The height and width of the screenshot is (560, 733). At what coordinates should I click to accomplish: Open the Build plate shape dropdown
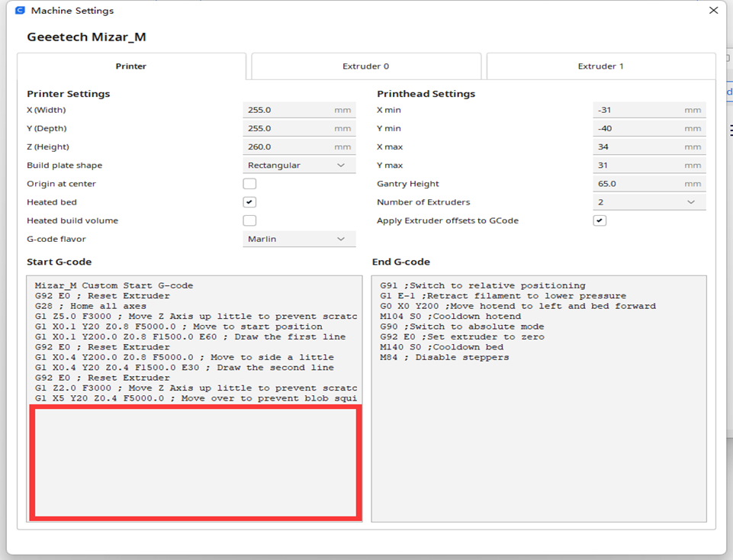coord(299,165)
